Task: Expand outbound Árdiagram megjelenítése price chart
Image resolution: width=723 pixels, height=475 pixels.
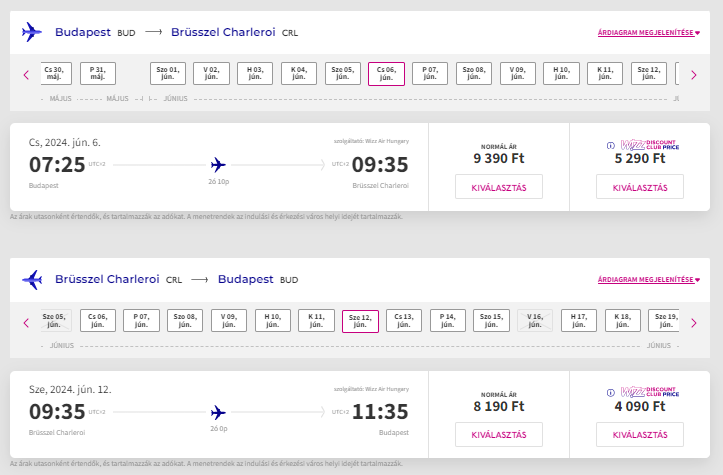Action: [649, 33]
